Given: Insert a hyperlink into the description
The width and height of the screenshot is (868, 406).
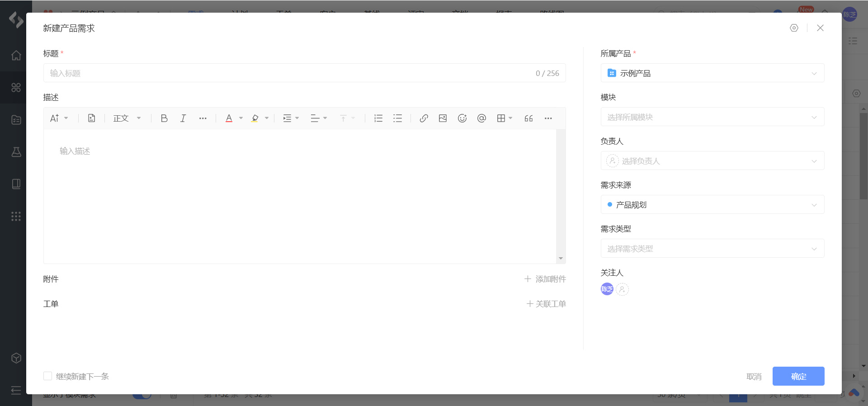Looking at the screenshot, I should click(x=424, y=118).
